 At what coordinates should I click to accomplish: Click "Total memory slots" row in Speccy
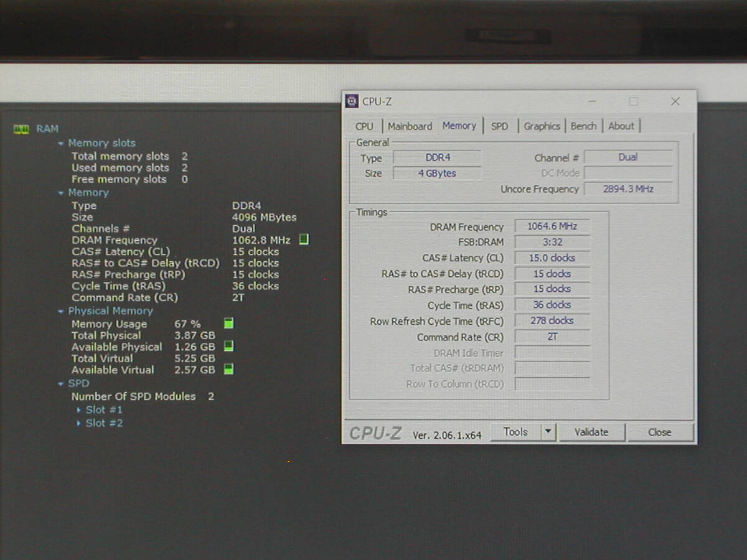[129, 156]
